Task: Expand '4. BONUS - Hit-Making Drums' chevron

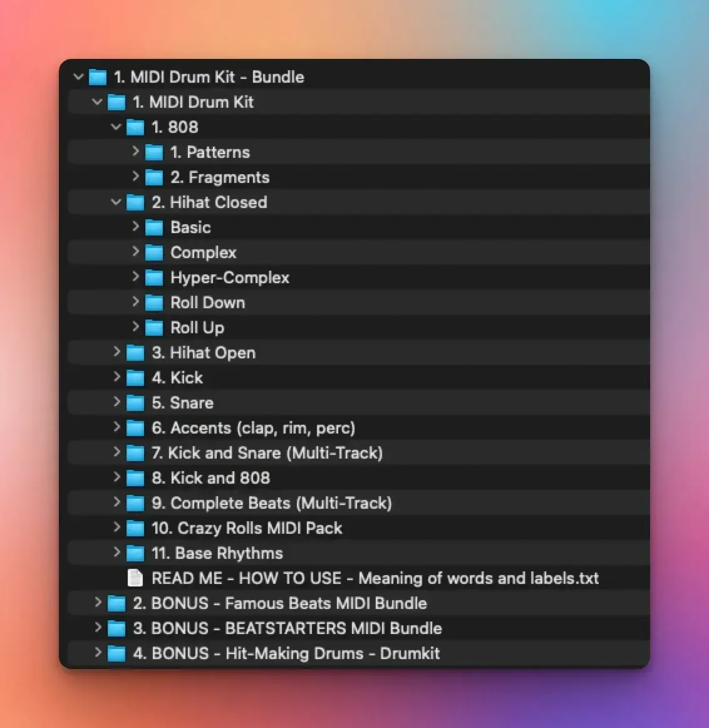Action: click(98, 652)
